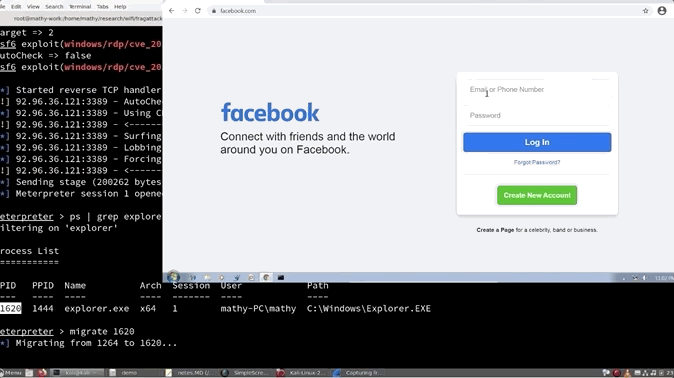
Task: Open the terminal Search menu
Action: click(x=54, y=6)
